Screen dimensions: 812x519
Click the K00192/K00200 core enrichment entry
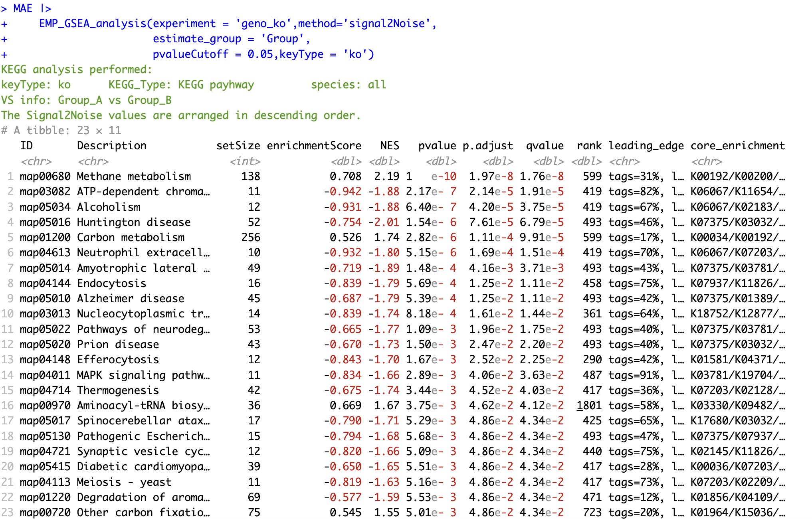737,176
